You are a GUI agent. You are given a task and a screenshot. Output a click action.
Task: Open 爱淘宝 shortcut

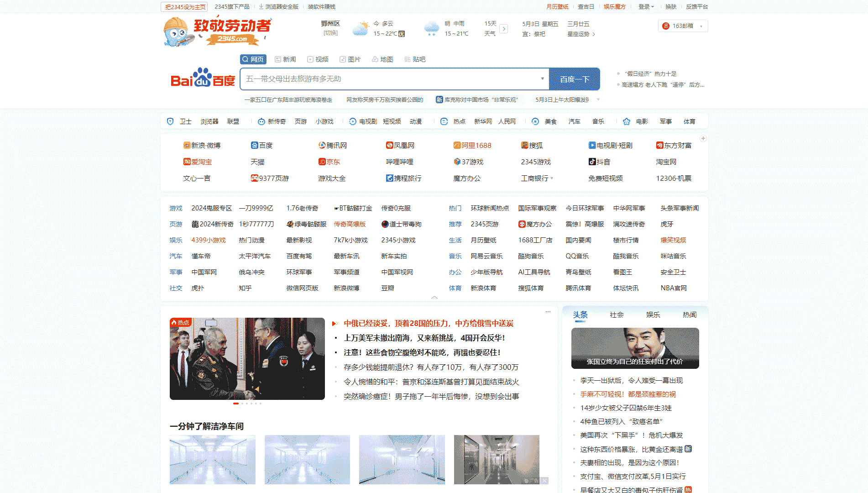pos(198,162)
